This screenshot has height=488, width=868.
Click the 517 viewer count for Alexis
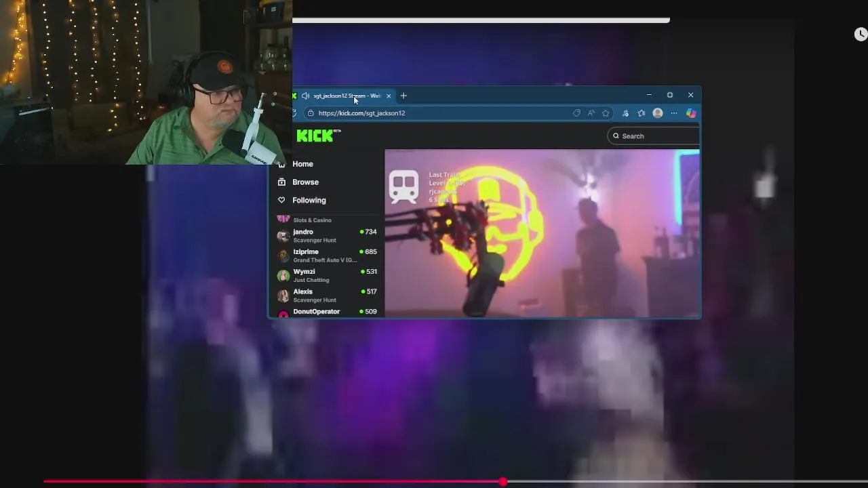click(x=370, y=291)
